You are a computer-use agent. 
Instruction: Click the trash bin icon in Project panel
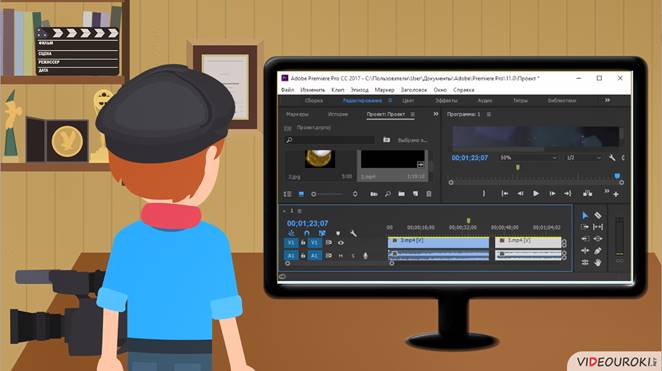coord(429,194)
